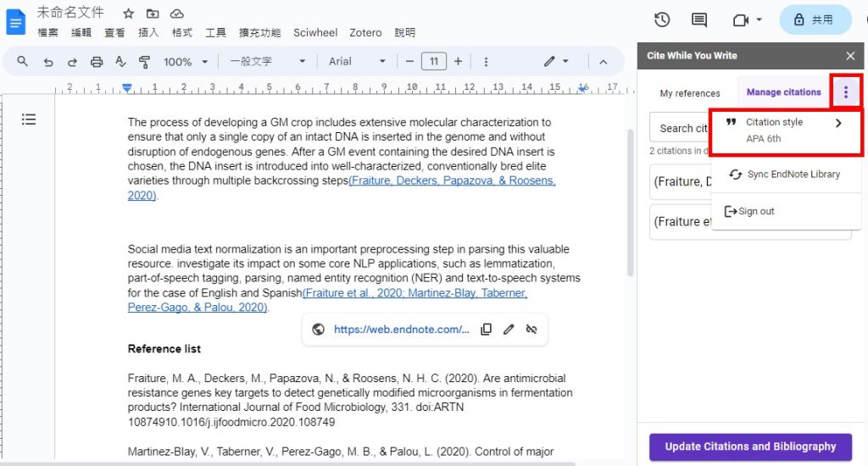This screenshot has width=868, height=466.
Task: Edit the link with pencil icon
Action: click(x=509, y=330)
